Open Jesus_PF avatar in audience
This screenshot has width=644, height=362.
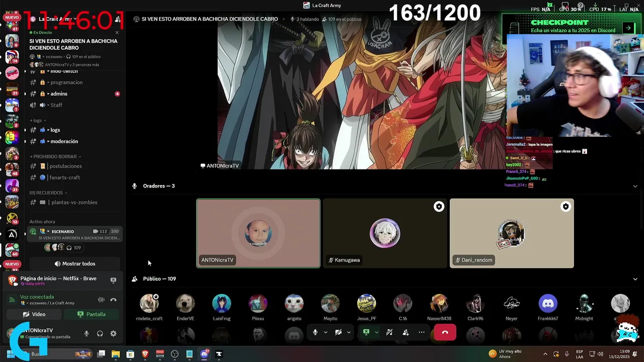coord(366,304)
